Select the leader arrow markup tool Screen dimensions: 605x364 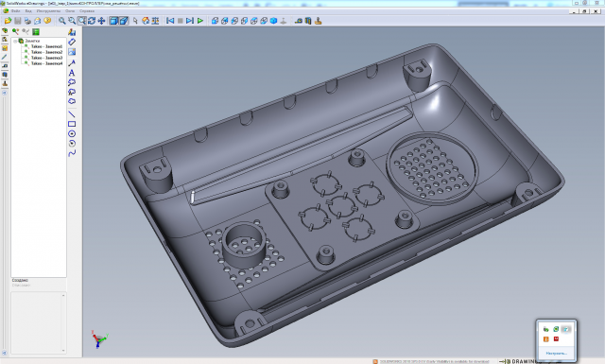pos(72,62)
